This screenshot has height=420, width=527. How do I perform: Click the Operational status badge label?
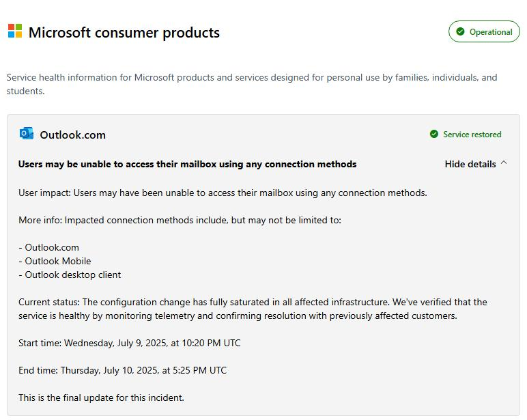click(x=491, y=32)
